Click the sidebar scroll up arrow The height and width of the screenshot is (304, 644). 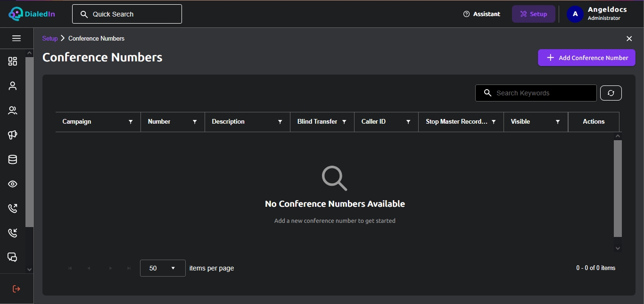pyautogui.click(x=29, y=53)
